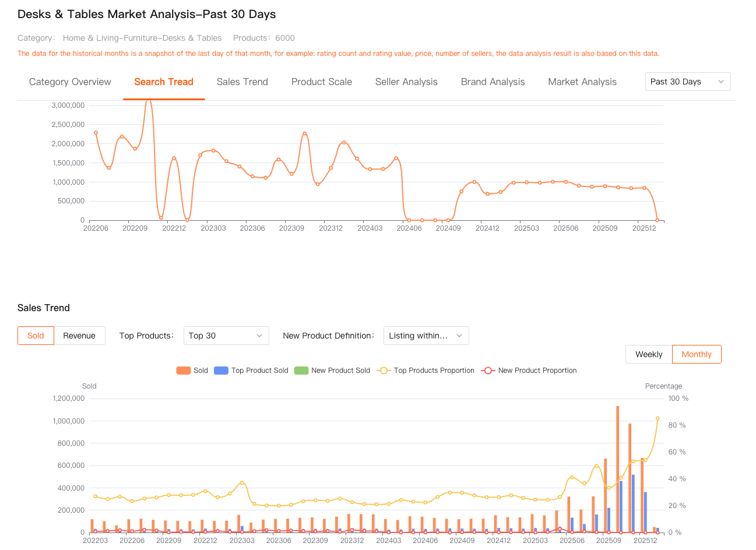This screenshot has width=756, height=550.
Task: Click the chevron arrow in Listing within selector
Action: coord(459,336)
